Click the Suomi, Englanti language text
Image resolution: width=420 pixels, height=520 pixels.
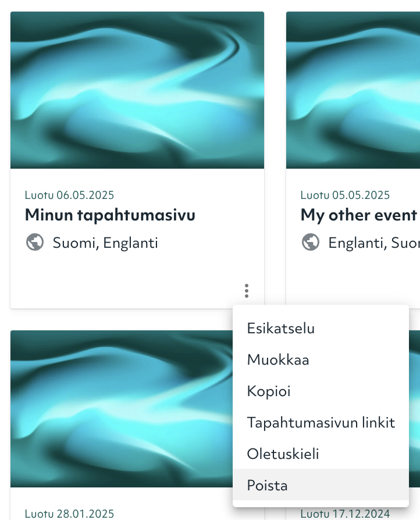105,243
